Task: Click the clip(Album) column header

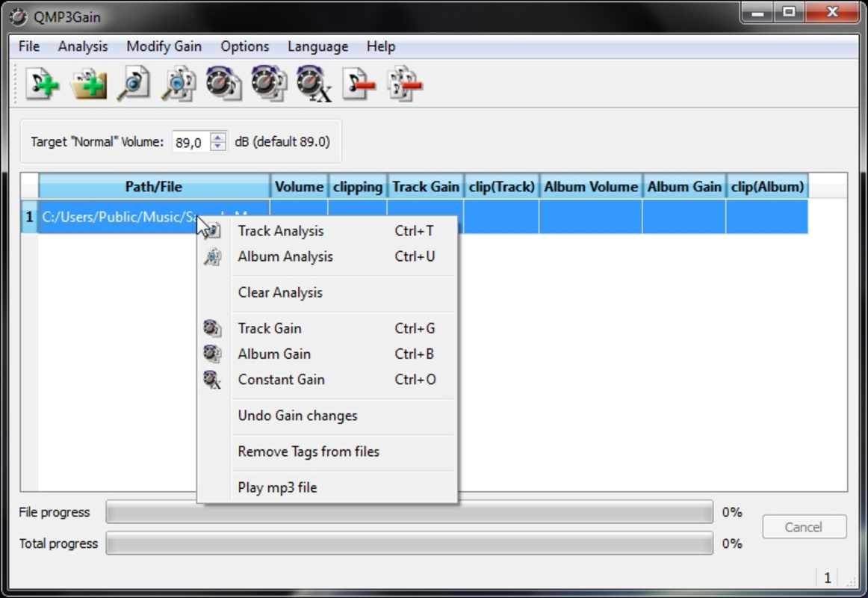Action: tap(767, 187)
